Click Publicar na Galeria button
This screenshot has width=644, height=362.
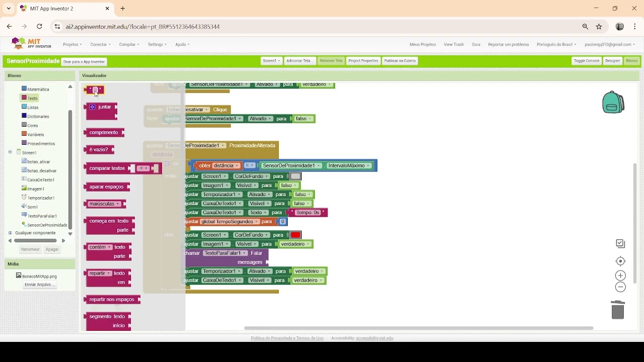pos(400,61)
